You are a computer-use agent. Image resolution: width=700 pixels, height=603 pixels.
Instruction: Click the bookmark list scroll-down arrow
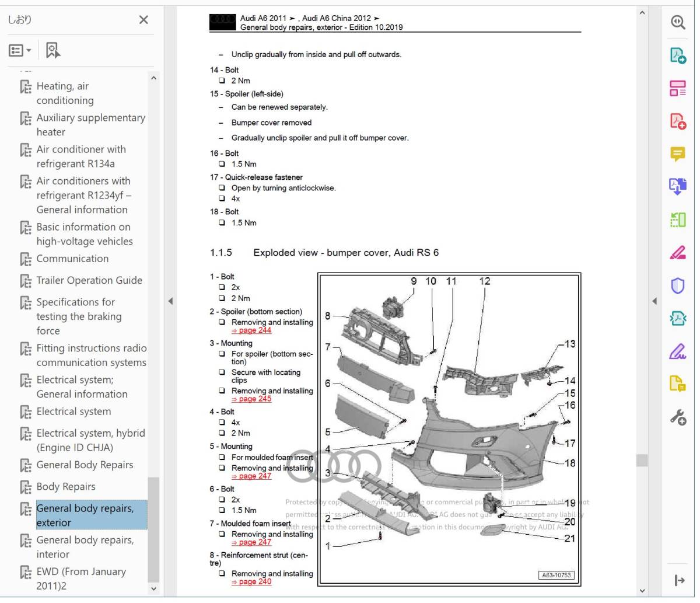153,589
